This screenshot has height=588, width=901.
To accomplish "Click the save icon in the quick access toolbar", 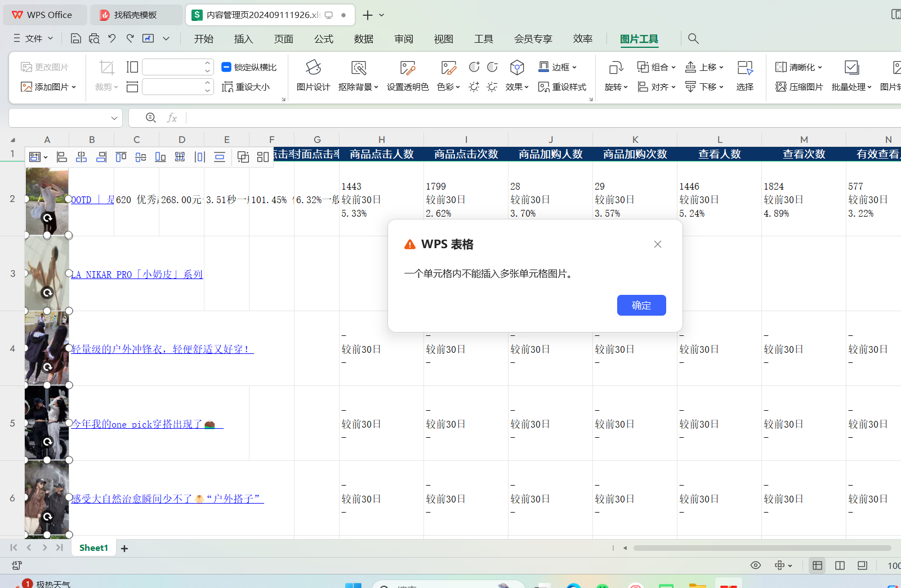I will (x=76, y=38).
